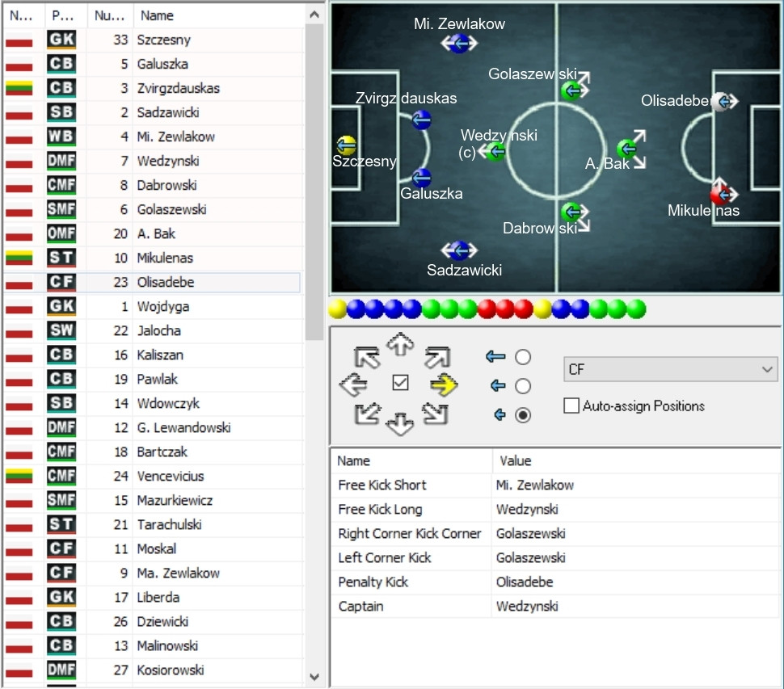Select Wojdyga in the player list
Image resolution: width=784 pixels, height=689 pixels.
coord(153,306)
